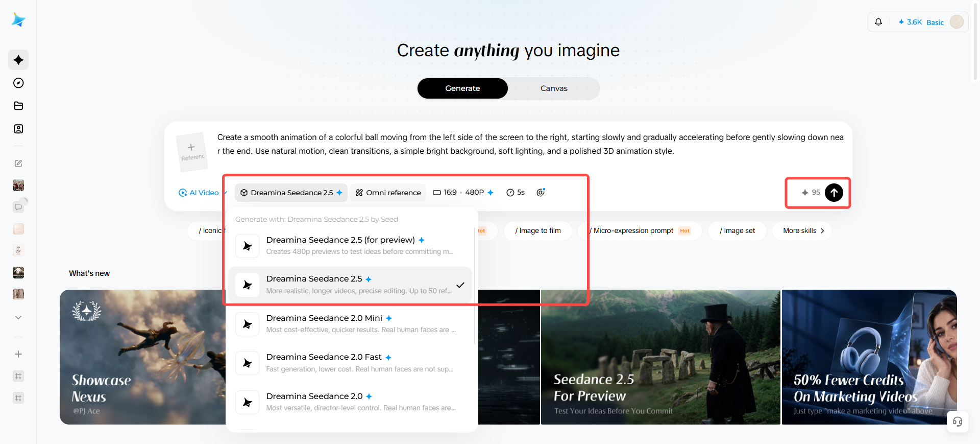Choose Dreamina Seedance 2.0 Fast
The height and width of the screenshot is (444, 980).
[350, 363]
